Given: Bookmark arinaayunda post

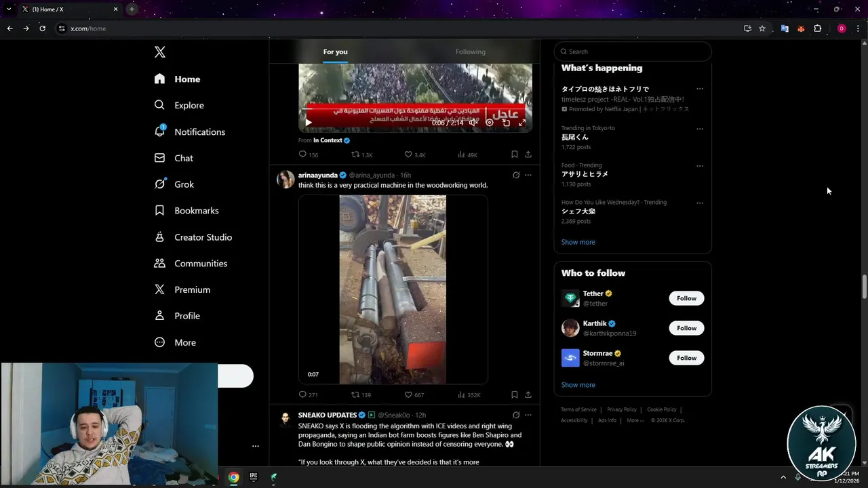Looking at the screenshot, I should [x=515, y=394].
